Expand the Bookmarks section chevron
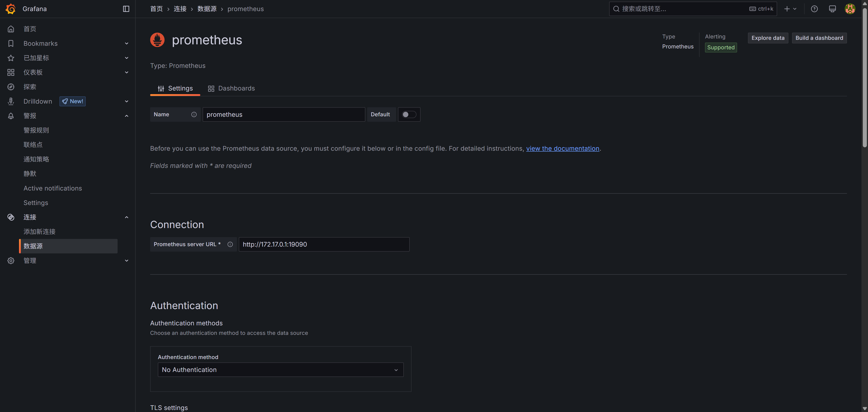Image resolution: width=868 pixels, height=412 pixels. tap(126, 43)
